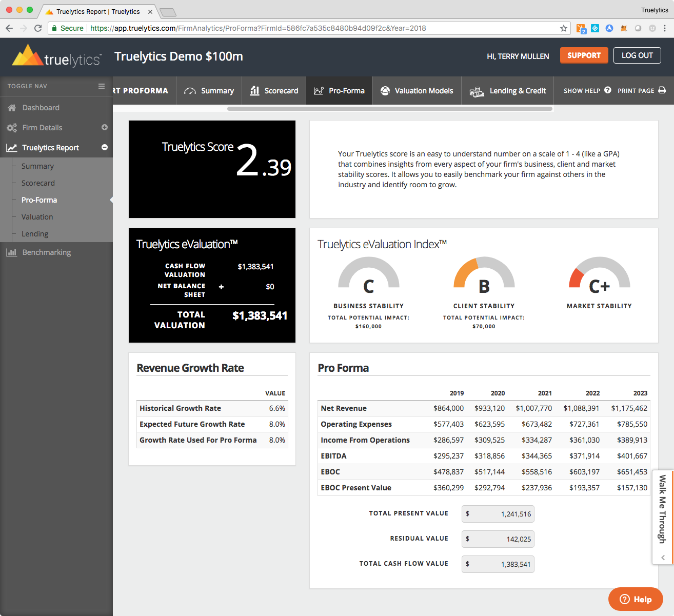Image resolution: width=674 pixels, height=616 pixels.
Task: Click the Dashboard home icon
Action: point(12,108)
